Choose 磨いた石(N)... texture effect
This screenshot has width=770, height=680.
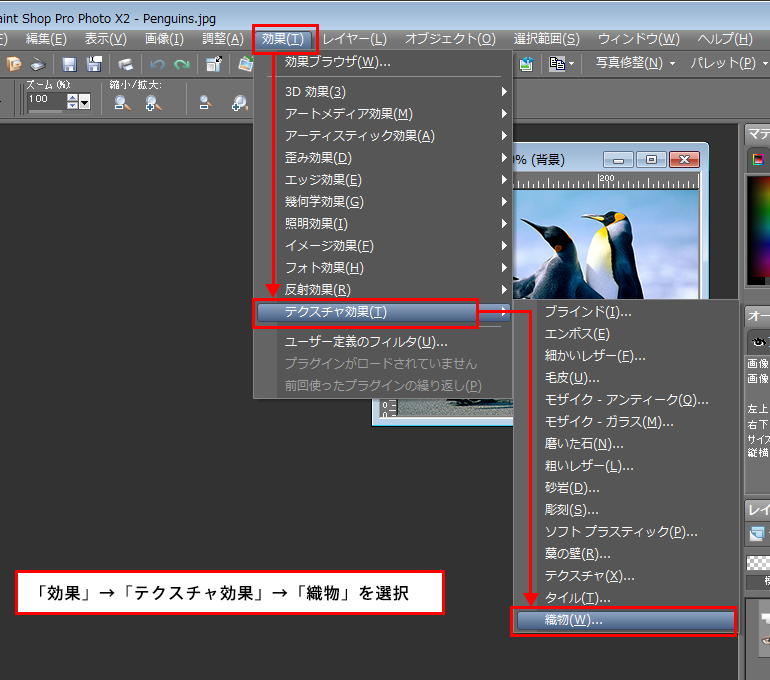626,444
